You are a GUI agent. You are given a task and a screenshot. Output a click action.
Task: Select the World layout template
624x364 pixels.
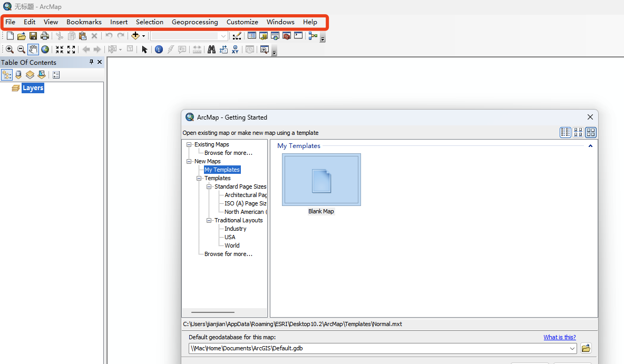[x=232, y=245]
